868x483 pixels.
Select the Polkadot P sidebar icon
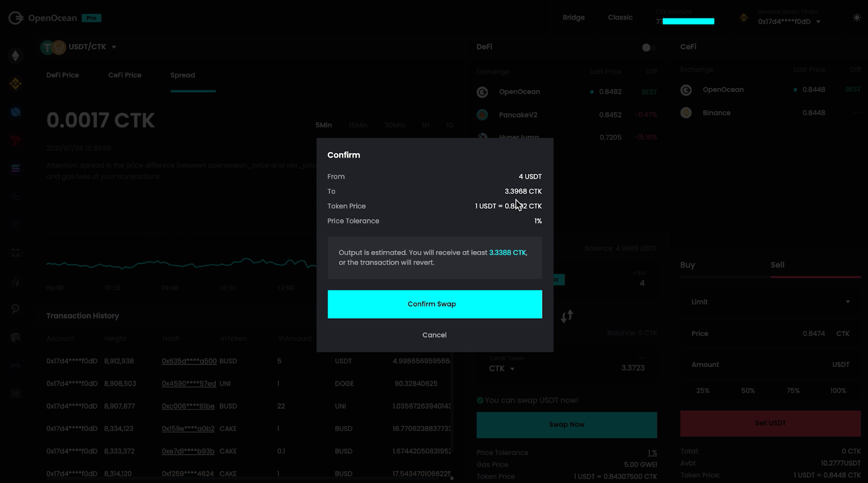click(15, 309)
